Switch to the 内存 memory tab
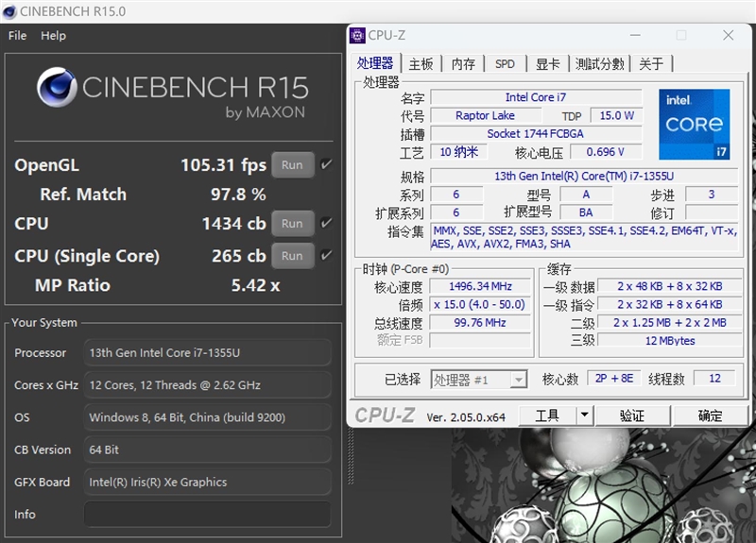 click(463, 63)
